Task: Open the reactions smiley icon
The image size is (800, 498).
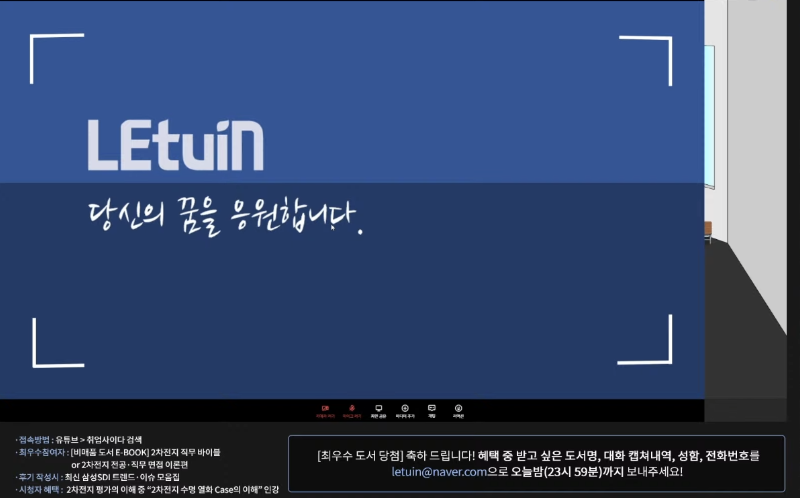Action: (458, 409)
